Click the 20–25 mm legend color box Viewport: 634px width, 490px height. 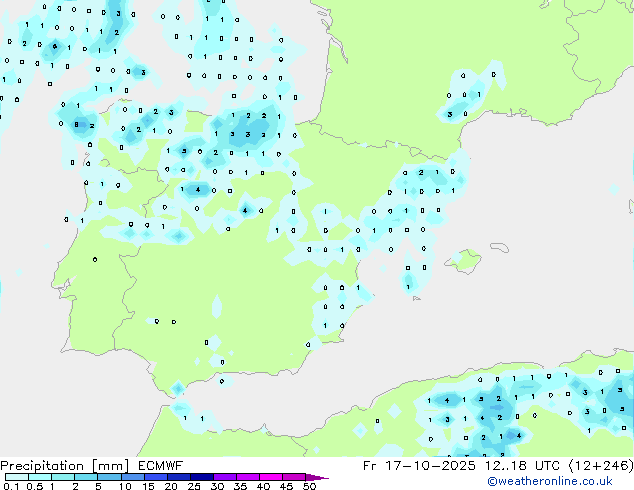coord(178,477)
